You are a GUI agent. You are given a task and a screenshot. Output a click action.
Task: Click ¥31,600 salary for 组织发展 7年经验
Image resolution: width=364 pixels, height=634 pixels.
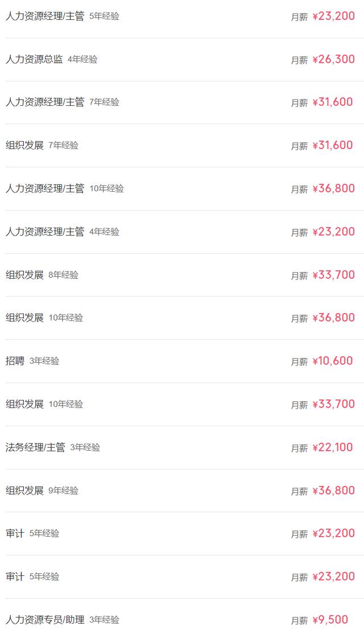[x=332, y=145]
